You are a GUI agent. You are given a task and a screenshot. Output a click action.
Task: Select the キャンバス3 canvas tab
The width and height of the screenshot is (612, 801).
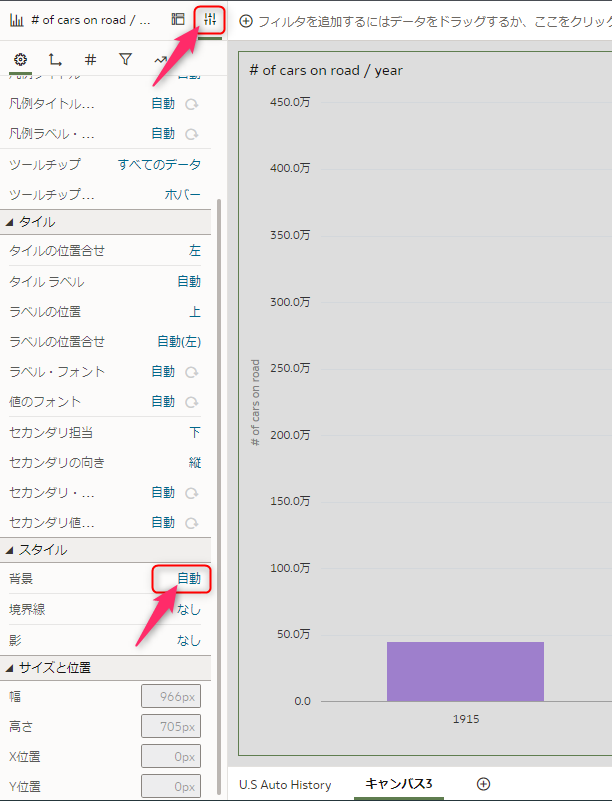coord(399,784)
